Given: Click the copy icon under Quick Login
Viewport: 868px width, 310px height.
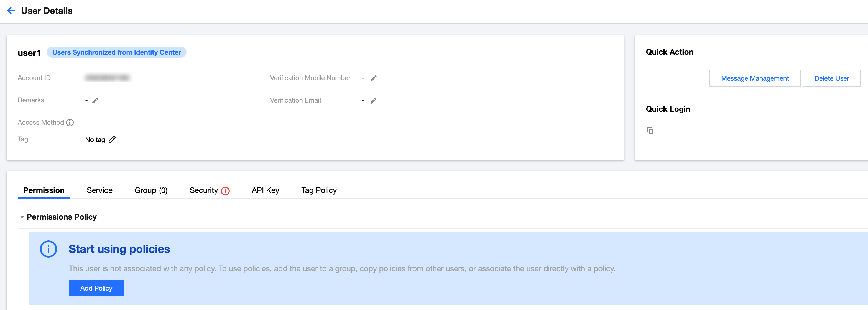Looking at the screenshot, I should click(650, 130).
